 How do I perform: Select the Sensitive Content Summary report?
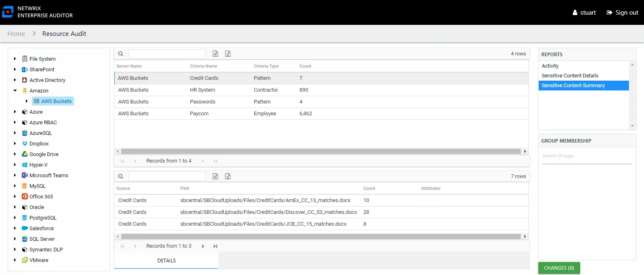583,86
